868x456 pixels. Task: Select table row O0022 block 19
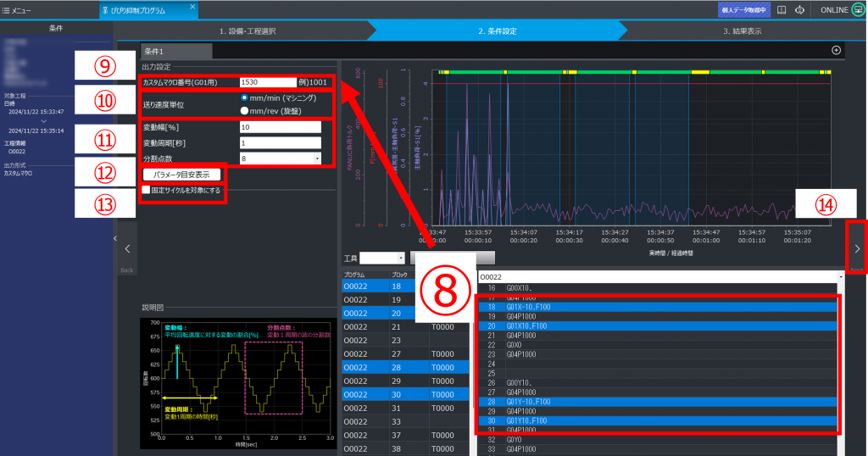click(x=406, y=300)
